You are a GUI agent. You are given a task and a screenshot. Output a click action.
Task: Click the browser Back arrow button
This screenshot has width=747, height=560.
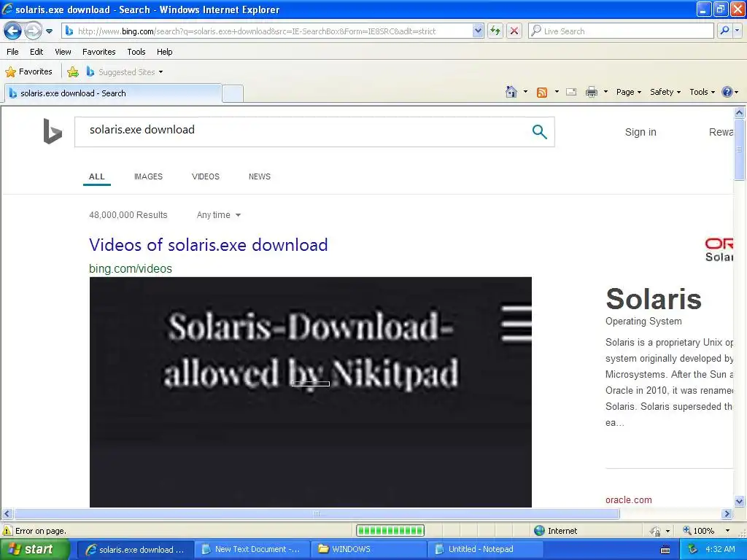[x=13, y=31]
